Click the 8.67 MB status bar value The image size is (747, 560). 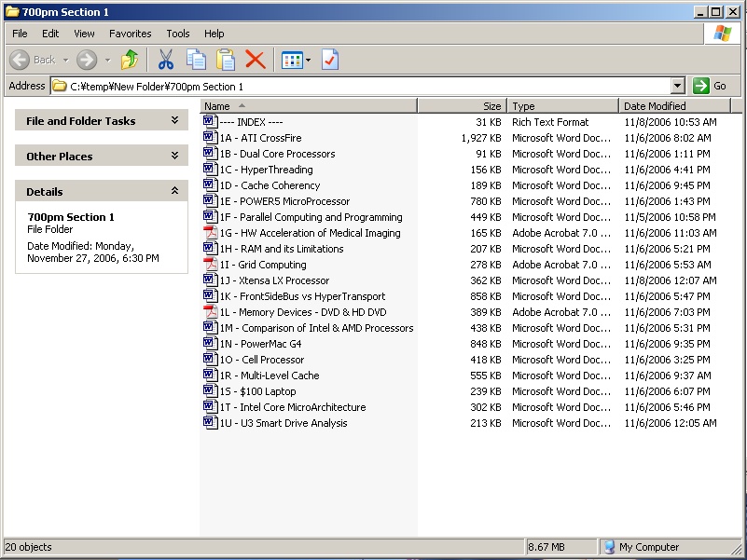(x=546, y=547)
